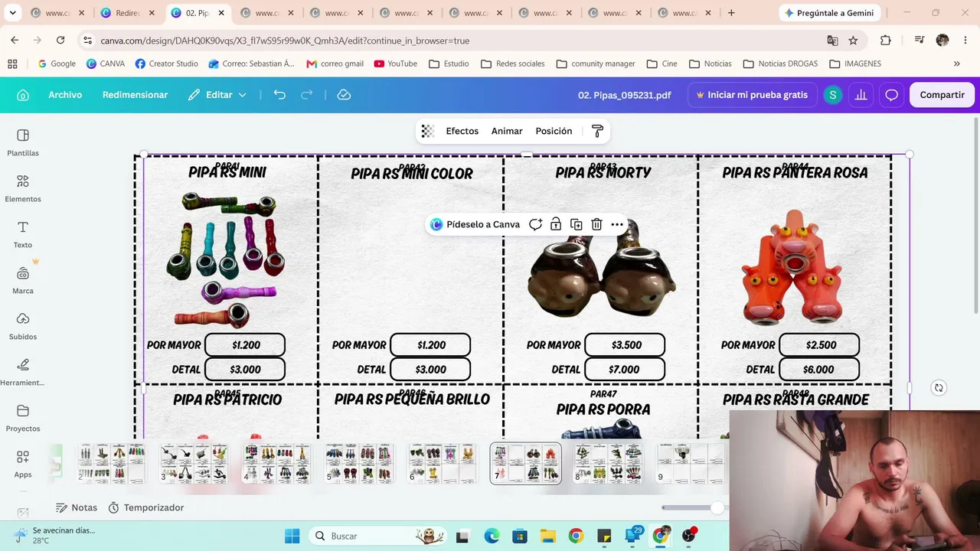Screen dimensions: 980x551
Task: Open the Plantillas panel
Action: point(23,142)
